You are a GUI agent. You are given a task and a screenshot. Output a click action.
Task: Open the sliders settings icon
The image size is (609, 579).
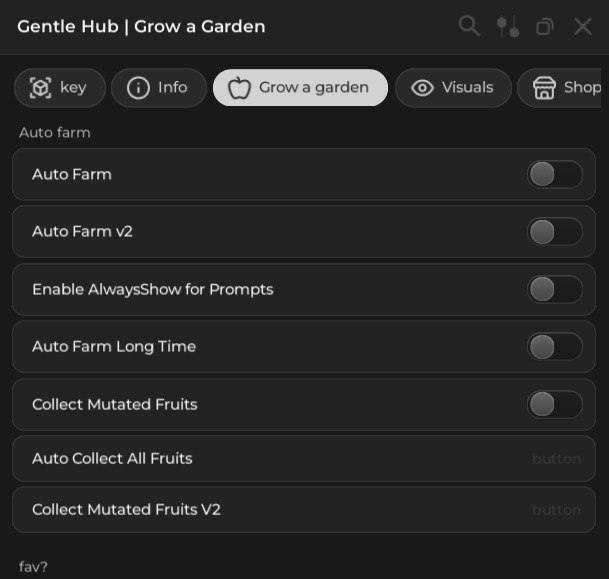coord(508,27)
